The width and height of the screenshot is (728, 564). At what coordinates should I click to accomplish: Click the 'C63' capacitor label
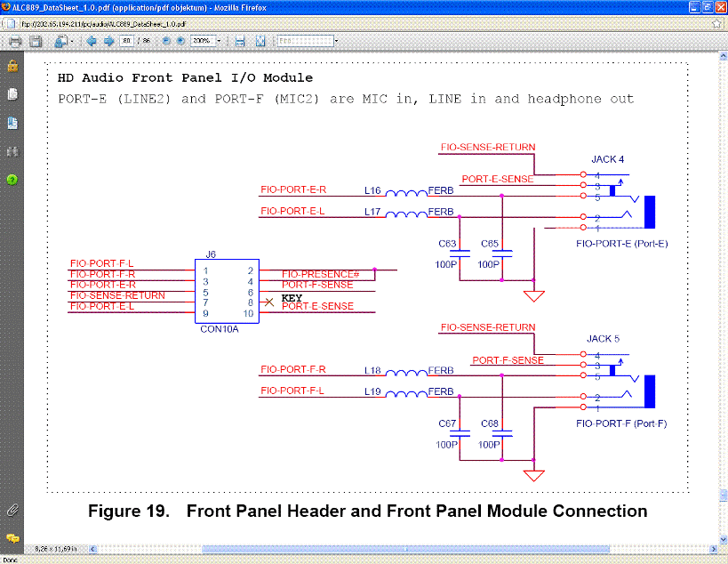[x=447, y=244]
